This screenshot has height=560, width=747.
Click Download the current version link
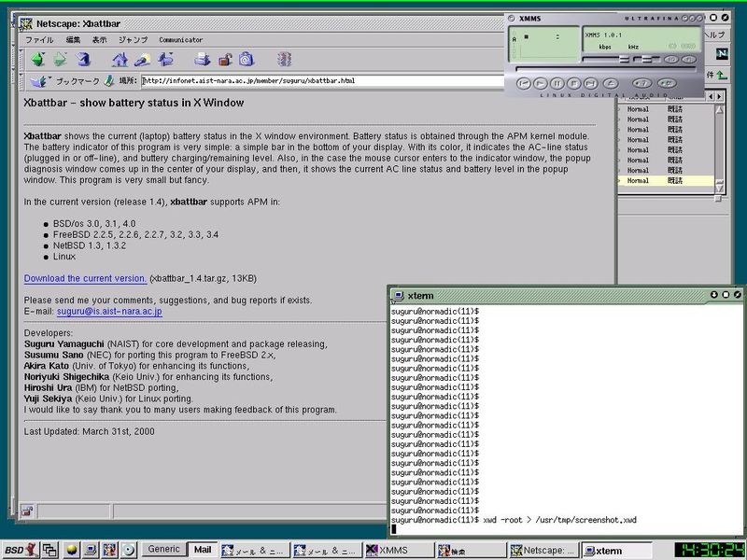click(85, 278)
